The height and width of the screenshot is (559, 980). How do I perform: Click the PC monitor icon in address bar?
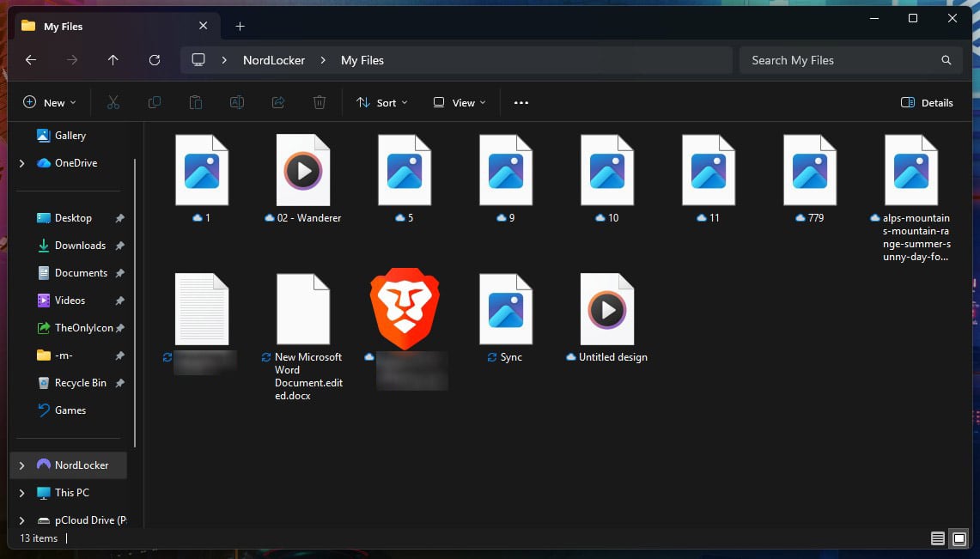click(x=198, y=60)
